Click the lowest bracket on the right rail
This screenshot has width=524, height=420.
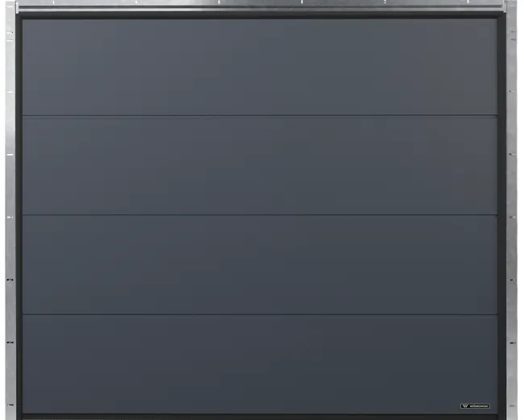click(x=513, y=405)
